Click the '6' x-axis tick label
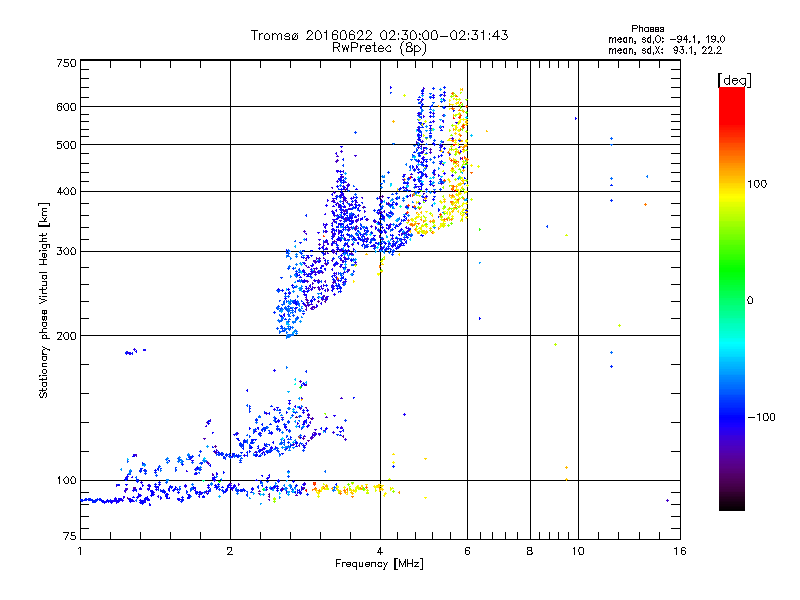The image size is (800, 600). point(467,551)
